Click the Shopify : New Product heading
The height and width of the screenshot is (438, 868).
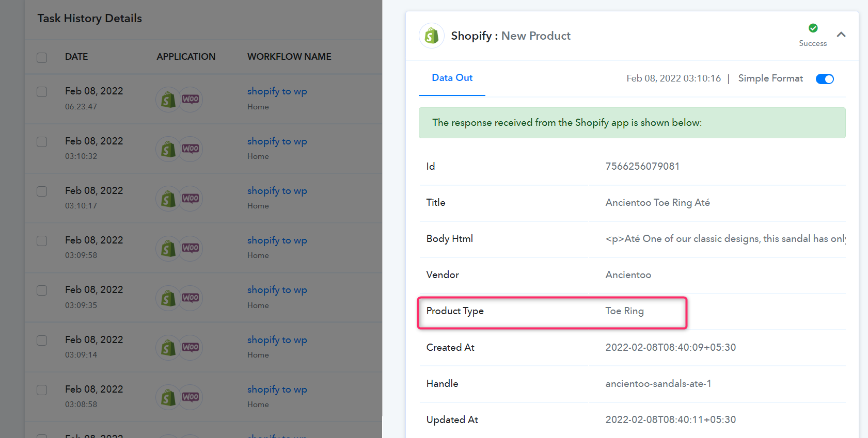[511, 36]
